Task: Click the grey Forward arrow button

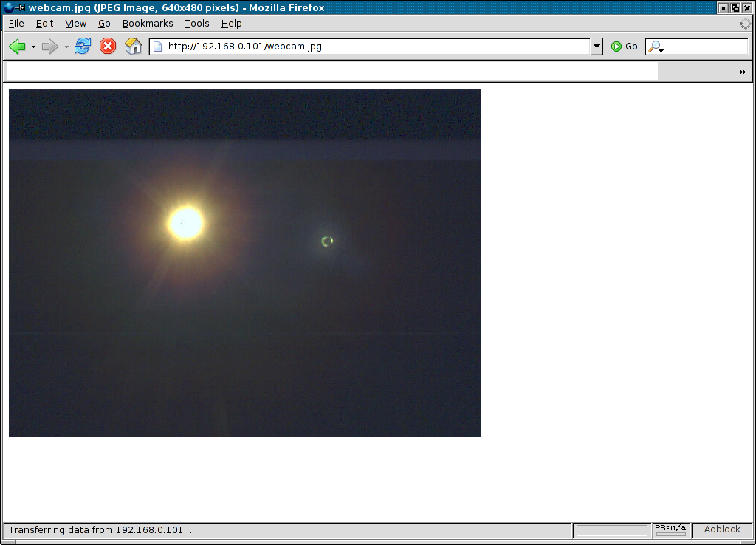Action: 50,47
